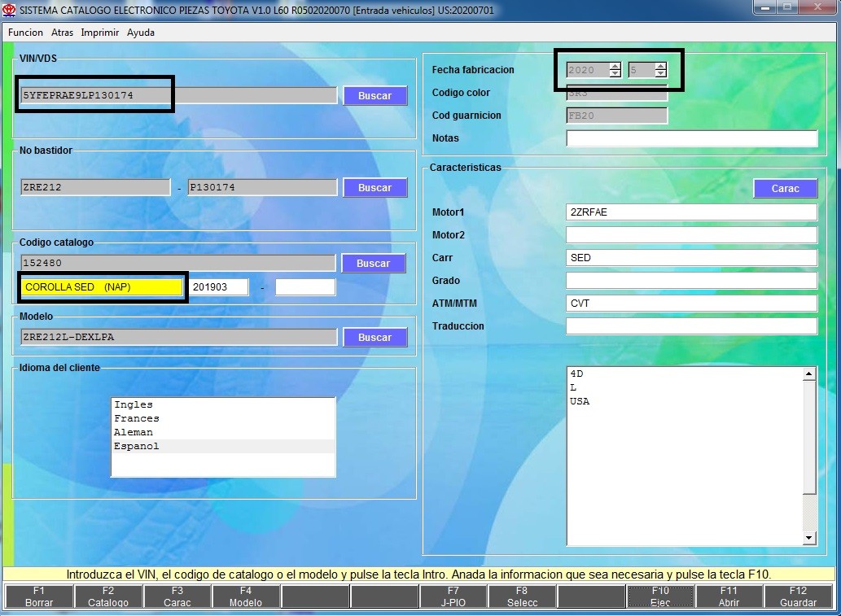This screenshot has height=616, width=841.
Task: Select Ingles in client language list
Action: point(134,405)
